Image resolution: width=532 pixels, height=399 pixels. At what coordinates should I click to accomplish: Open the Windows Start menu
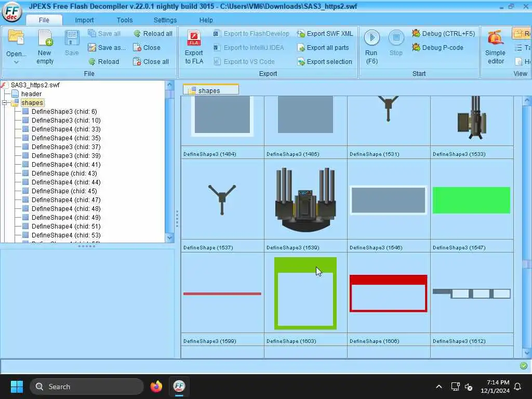coord(17,387)
